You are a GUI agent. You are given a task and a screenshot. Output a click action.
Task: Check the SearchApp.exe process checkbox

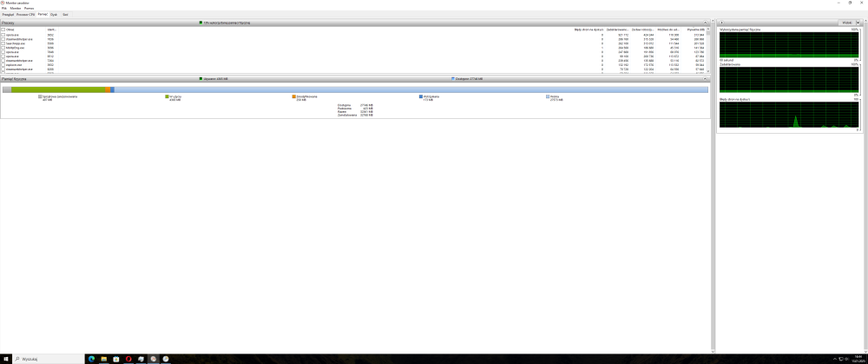coord(3,43)
